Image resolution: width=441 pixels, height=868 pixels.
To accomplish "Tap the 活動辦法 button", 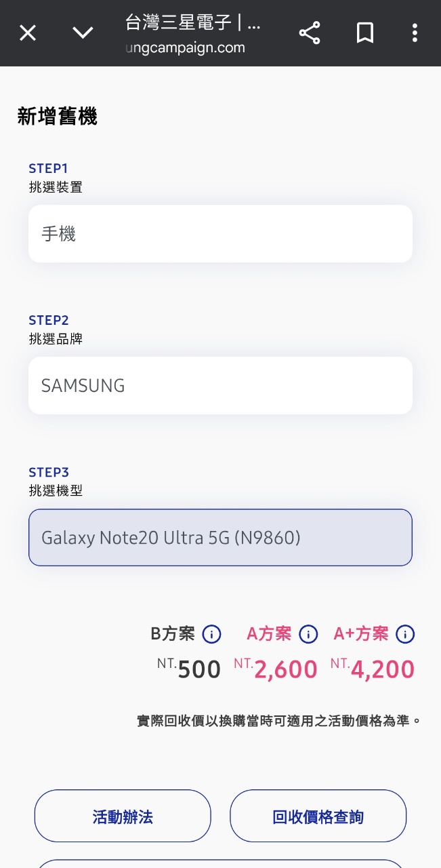I will (123, 816).
